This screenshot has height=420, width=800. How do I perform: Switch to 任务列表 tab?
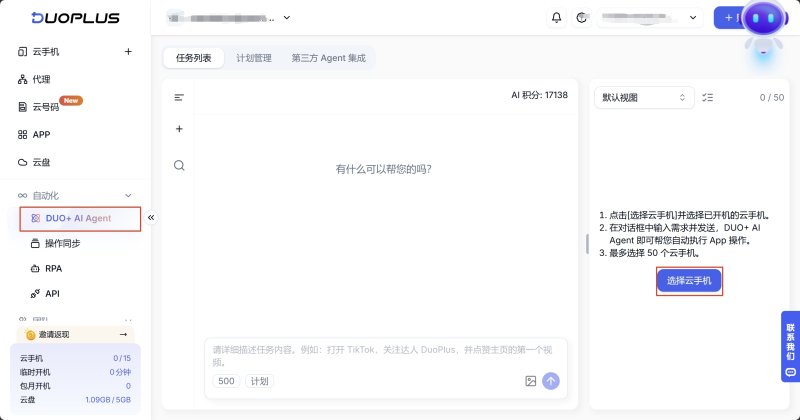point(193,58)
